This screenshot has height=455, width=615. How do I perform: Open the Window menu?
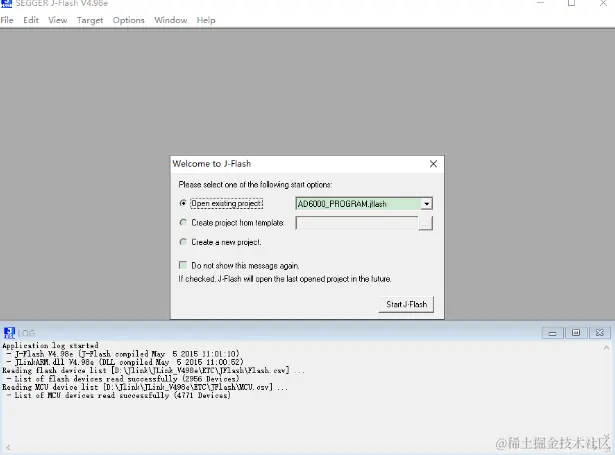[x=171, y=20]
